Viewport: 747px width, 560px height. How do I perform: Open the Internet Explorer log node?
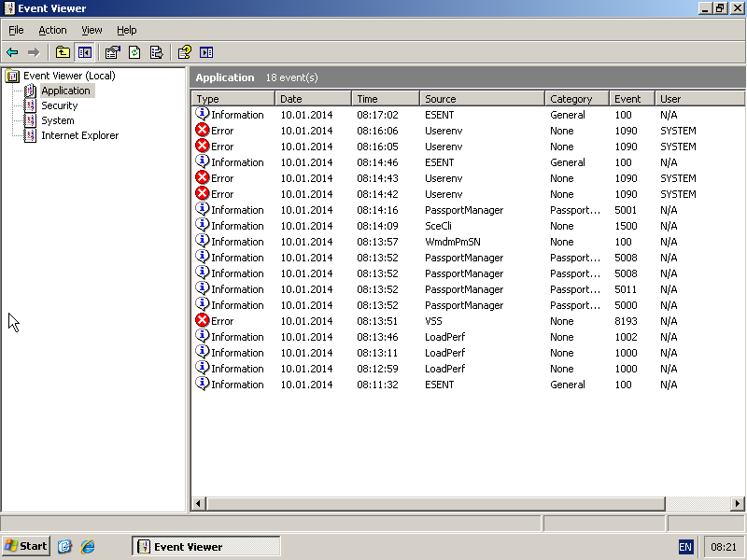coord(79,135)
